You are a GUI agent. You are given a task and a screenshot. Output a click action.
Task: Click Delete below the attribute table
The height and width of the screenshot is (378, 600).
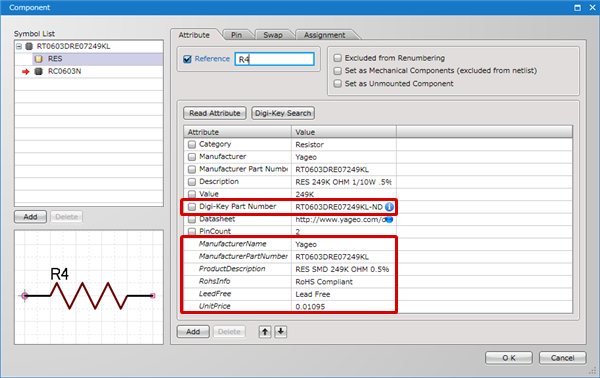coord(229,332)
